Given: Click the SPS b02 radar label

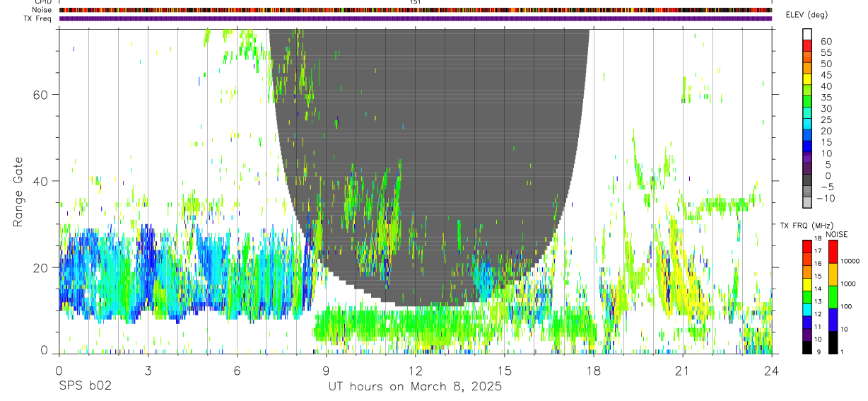Looking at the screenshot, I should coord(84,387).
